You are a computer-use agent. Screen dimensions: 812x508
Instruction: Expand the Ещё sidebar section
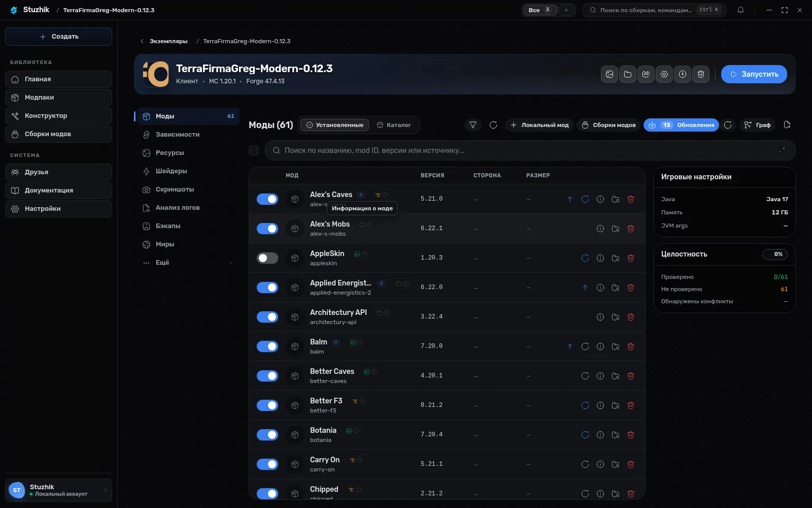coord(187,263)
